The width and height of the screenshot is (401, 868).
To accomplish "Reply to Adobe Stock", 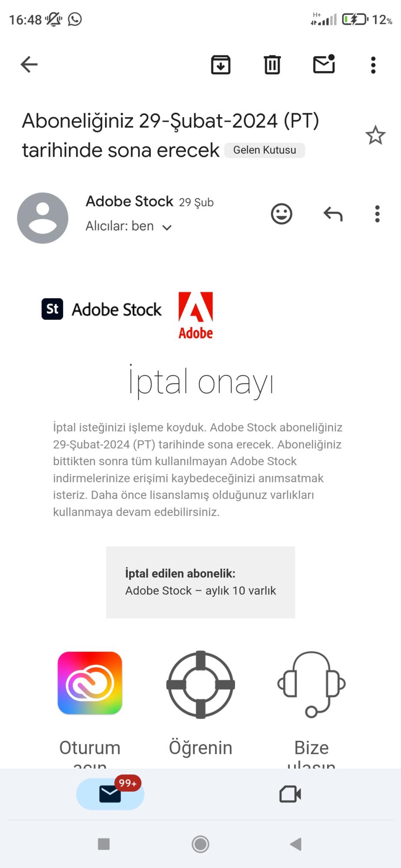I will coord(332,213).
